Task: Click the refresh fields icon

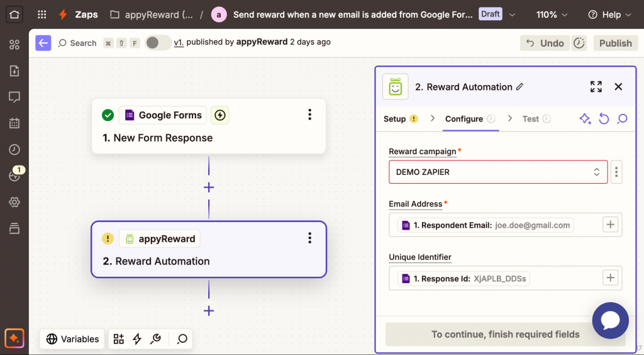Action: (x=604, y=119)
